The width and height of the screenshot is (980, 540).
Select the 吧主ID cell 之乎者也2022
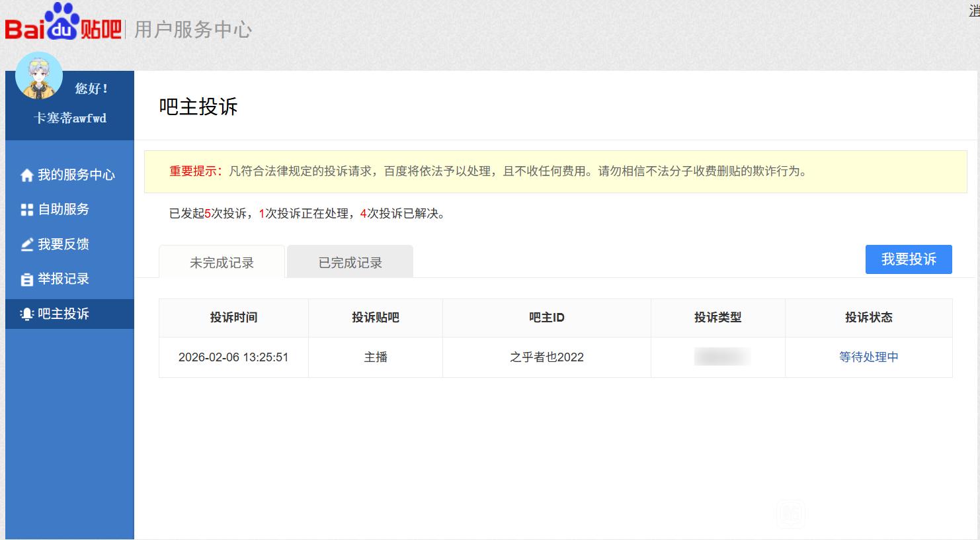[547, 357]
